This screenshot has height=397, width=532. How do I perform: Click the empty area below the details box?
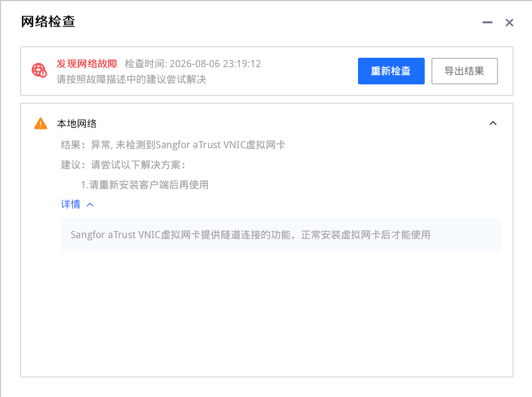(267, 314)
